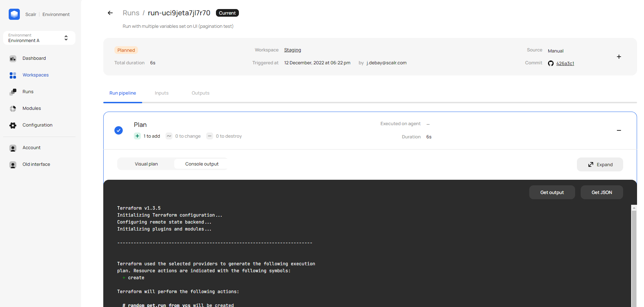Click the Get JSON button
Screen dimensions: 644x307
click(602, 192)
